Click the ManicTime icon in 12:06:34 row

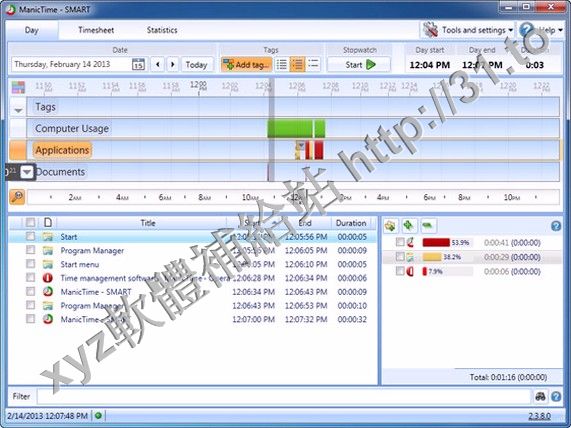(x=47, y=292)
